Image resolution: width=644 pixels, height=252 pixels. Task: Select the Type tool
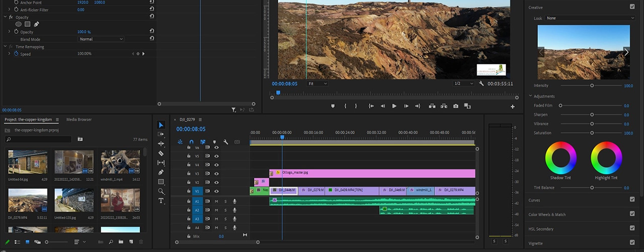(161, 201)
